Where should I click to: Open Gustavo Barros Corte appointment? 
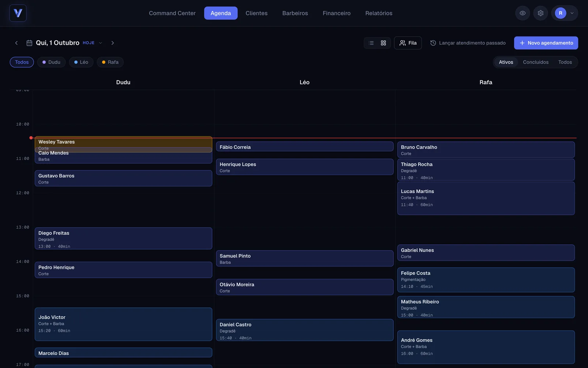[123, 178]
